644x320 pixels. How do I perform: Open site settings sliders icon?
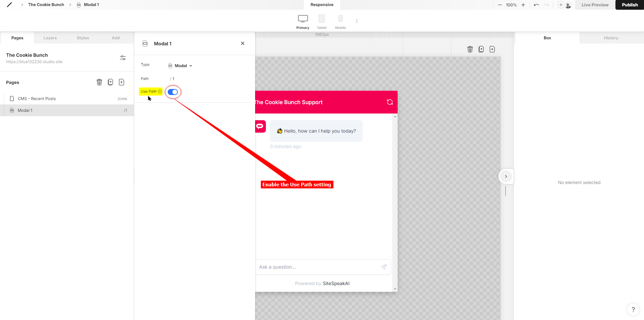[x=123, y=58]
